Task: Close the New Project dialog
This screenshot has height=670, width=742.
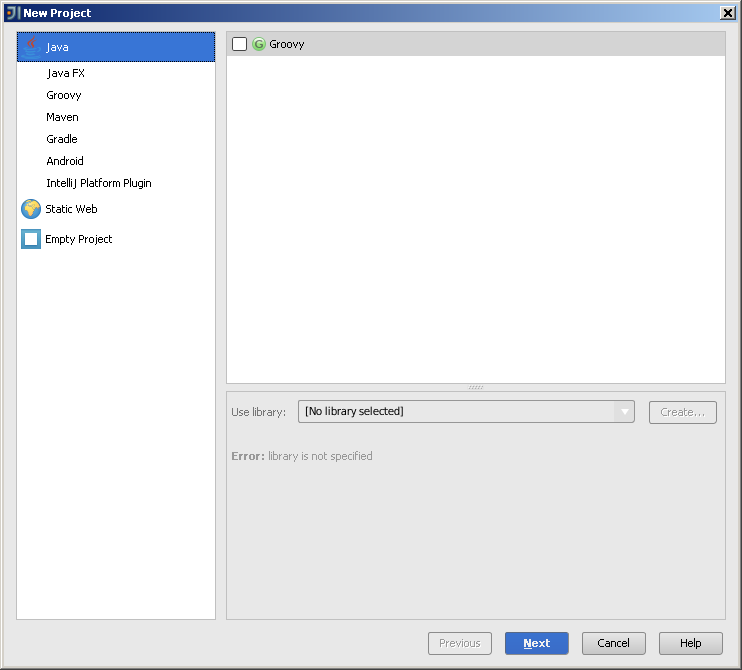Action: [x=728, y=13]
